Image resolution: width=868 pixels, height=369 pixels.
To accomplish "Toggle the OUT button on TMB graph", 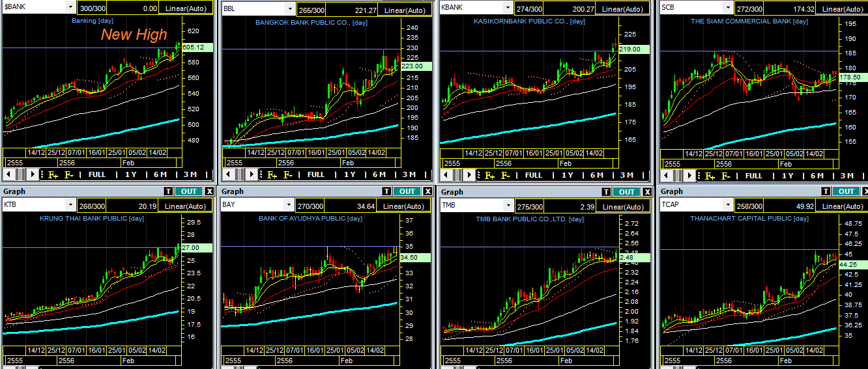I will point(627,192).
